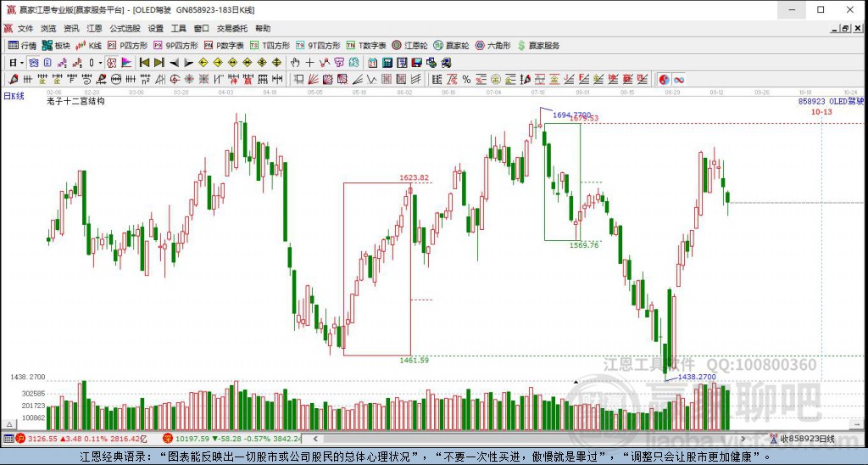
Task: Click the horizontal scrollbar right arrow
Action: 743,439
